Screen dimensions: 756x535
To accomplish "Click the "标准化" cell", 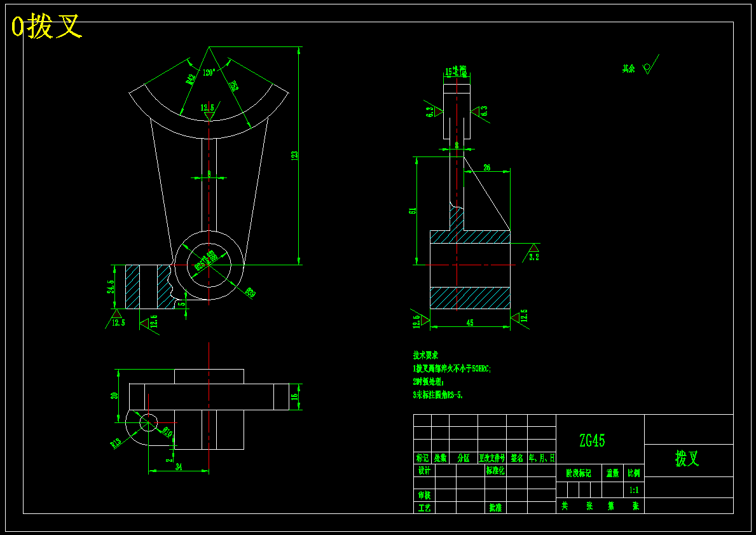I will pyautogui.click(x=495, y=471).
